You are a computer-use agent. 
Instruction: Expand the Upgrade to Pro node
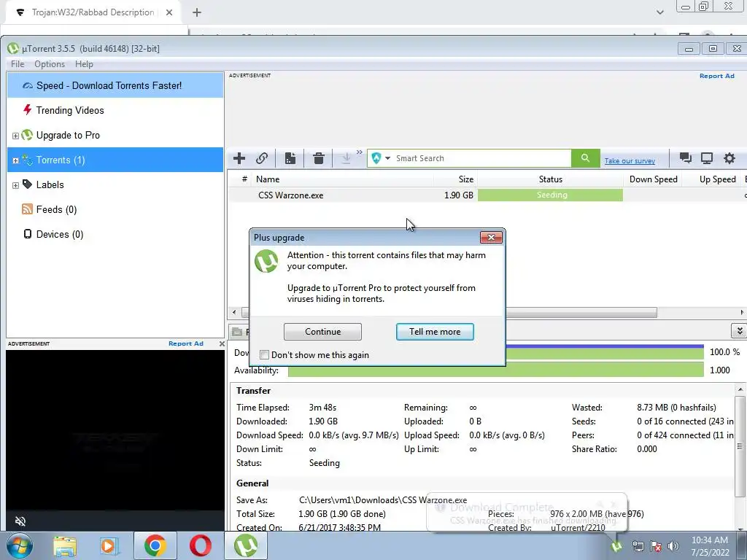pos(15,136)
